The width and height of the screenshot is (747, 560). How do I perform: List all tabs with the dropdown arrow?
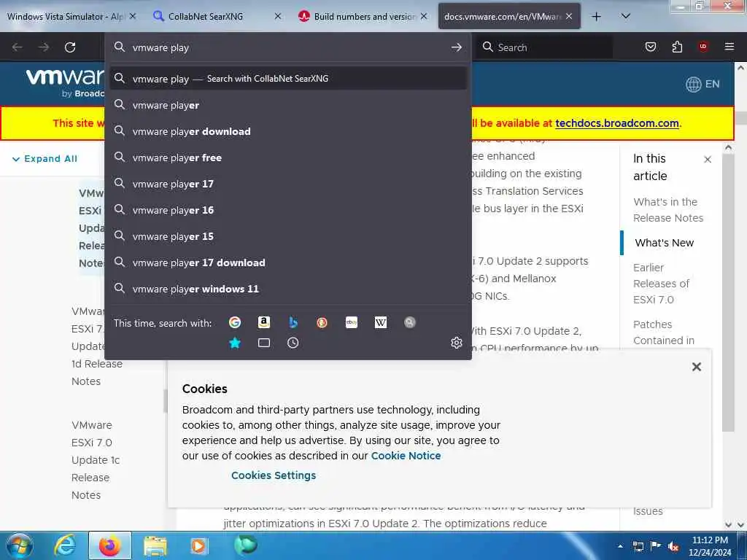626,16
